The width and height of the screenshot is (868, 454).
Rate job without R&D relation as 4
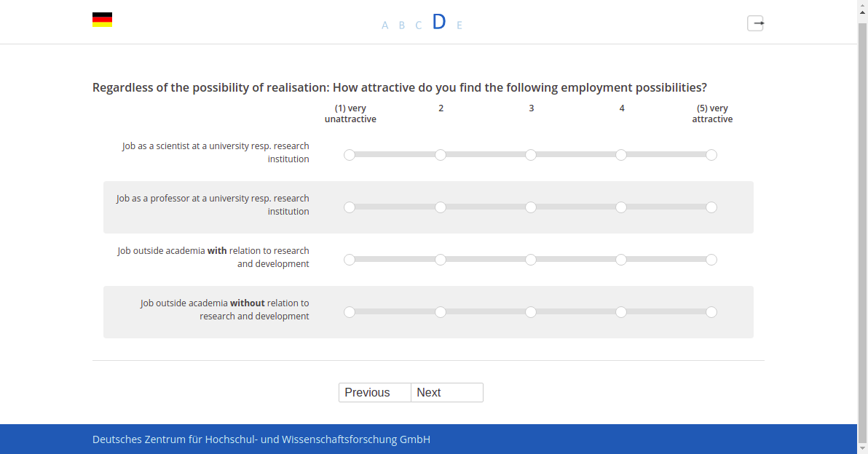tap(621, 312)
